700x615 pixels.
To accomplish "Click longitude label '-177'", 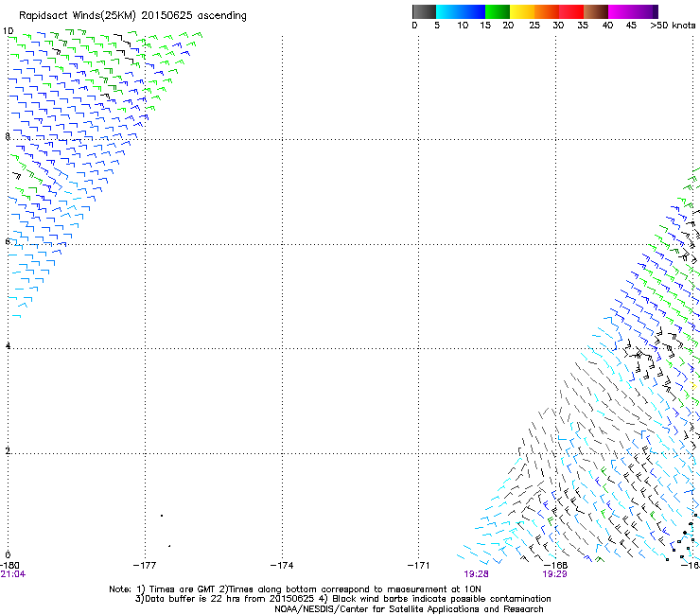I will (x=145, y=566).
